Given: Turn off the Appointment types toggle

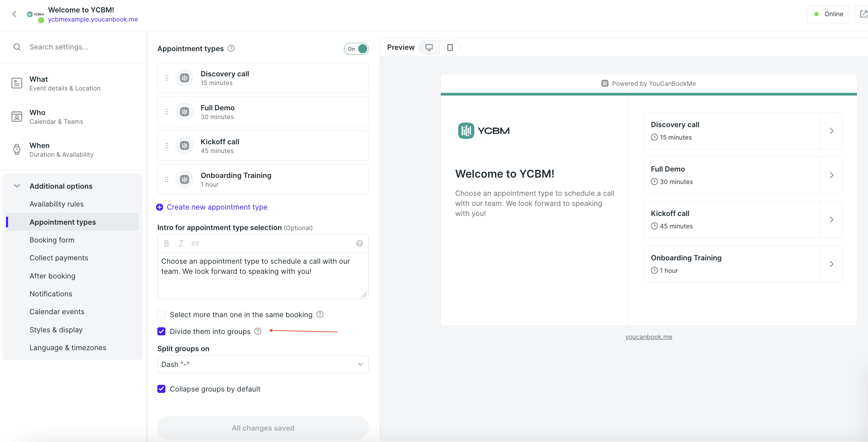Looking at the screenshot, I should tap(356, 48).
